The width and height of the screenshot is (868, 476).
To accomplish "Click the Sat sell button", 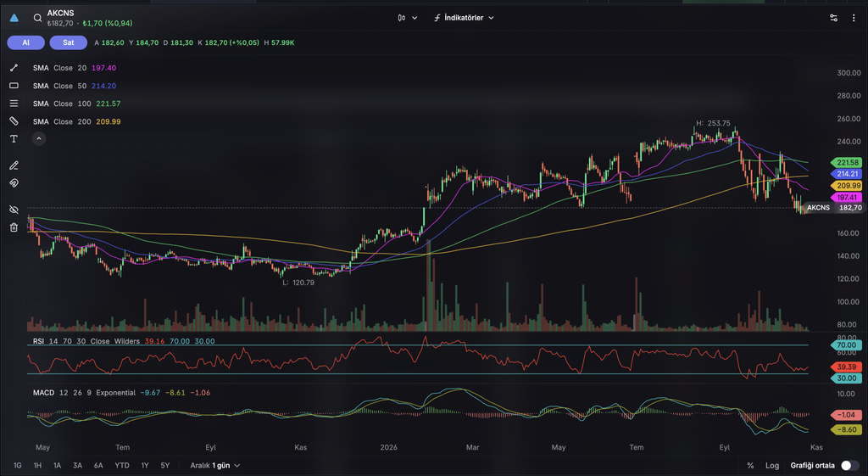I will [x=68, y=42].
